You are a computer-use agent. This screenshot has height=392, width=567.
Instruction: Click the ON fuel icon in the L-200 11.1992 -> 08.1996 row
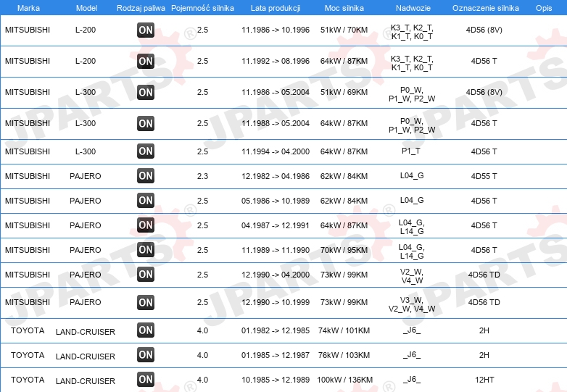146,62
